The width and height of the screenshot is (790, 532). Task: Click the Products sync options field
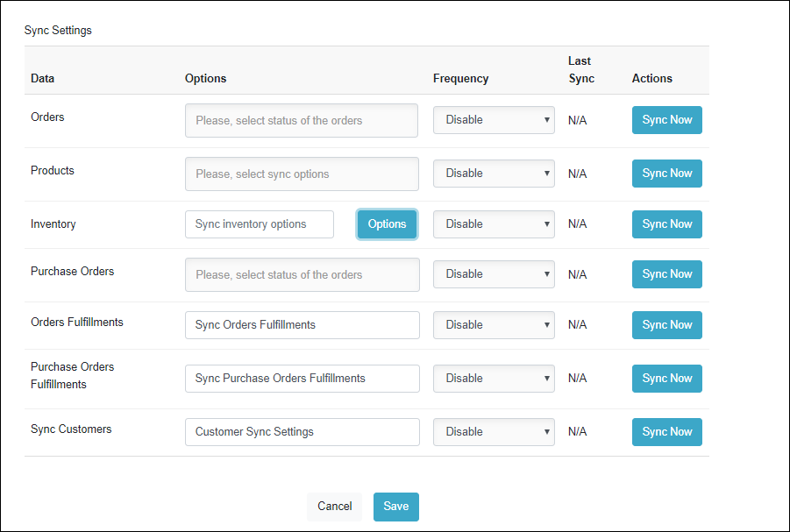point(301,174)
